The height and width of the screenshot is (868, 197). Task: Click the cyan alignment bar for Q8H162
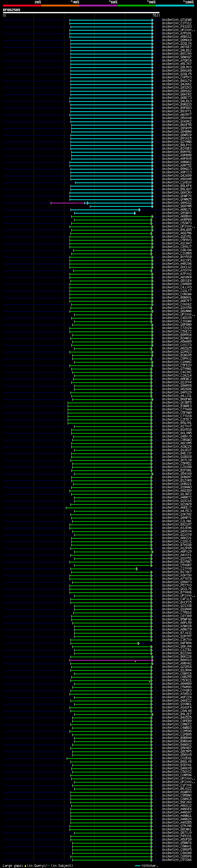pyautogui.click(x=112, y=91)
